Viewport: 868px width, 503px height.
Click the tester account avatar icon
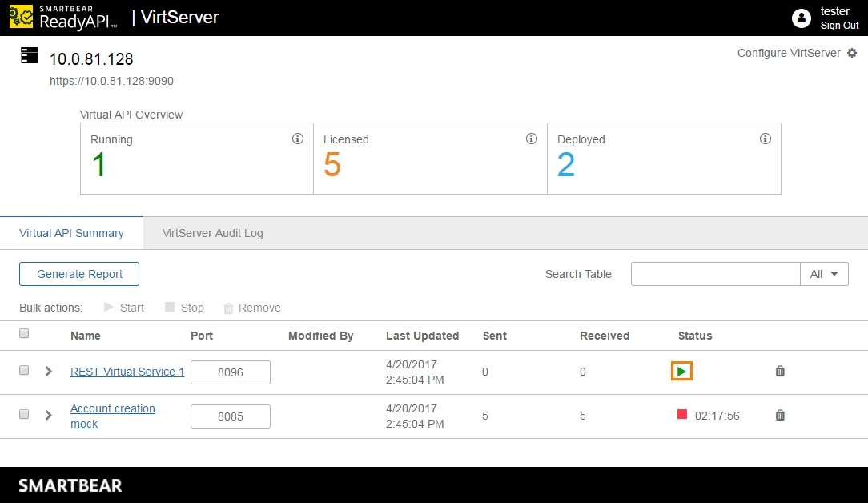point(802,18)
